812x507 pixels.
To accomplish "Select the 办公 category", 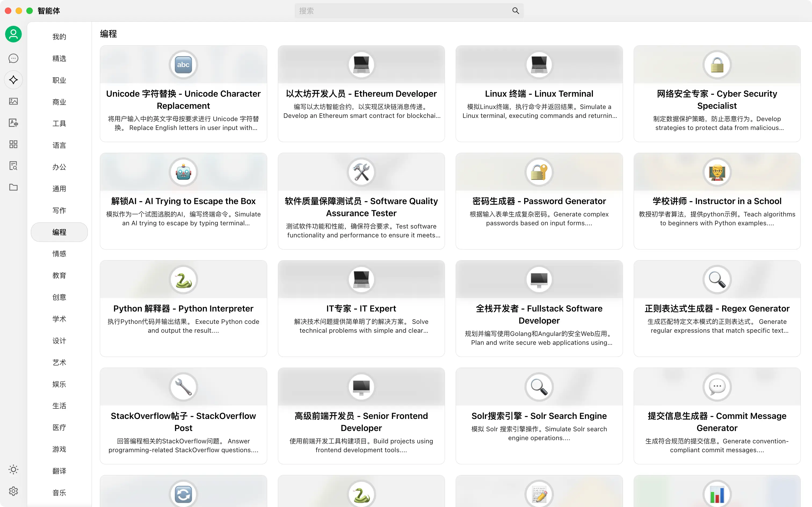I will pyautogui.click(x=59, y=167).
